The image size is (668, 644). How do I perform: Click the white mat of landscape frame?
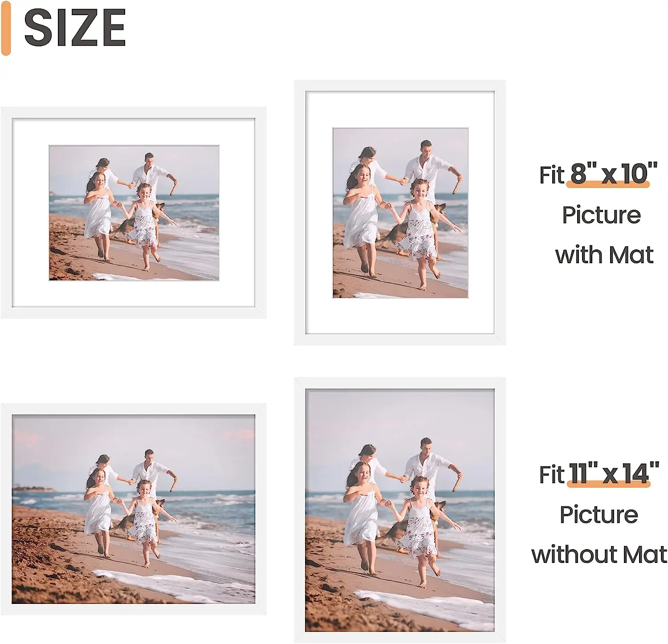(x=134, y=132)
